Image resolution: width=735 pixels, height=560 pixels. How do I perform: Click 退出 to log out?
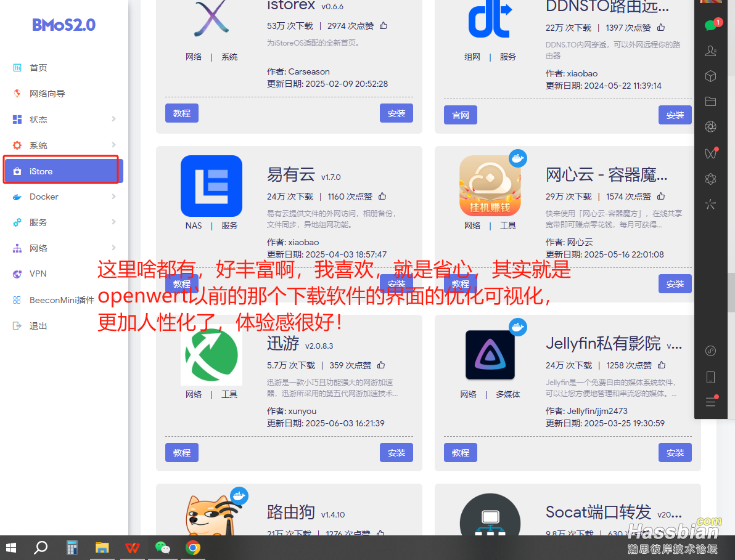pyautogui.click(x=38, y=326)
